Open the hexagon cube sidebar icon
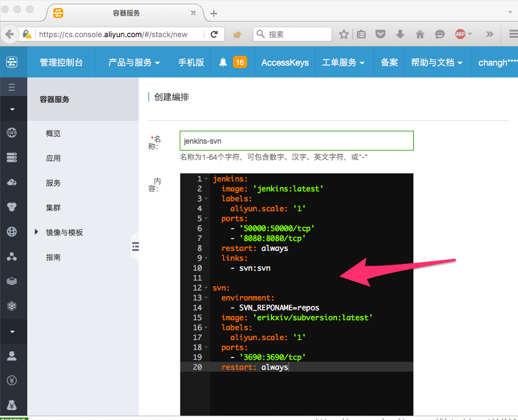 [x=12, y=306]
